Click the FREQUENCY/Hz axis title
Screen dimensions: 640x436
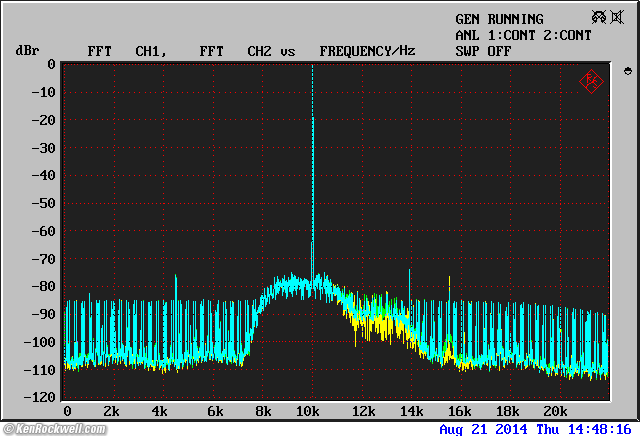click(367, 50)
